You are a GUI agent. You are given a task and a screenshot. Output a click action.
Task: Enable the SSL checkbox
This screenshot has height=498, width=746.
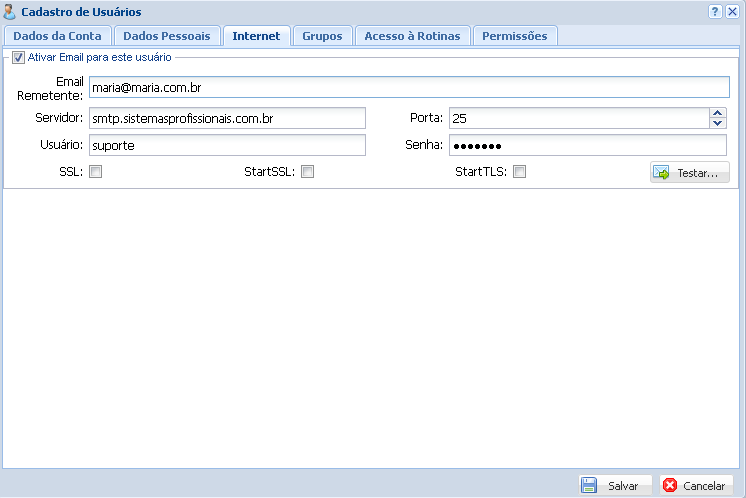pos(96,172)
